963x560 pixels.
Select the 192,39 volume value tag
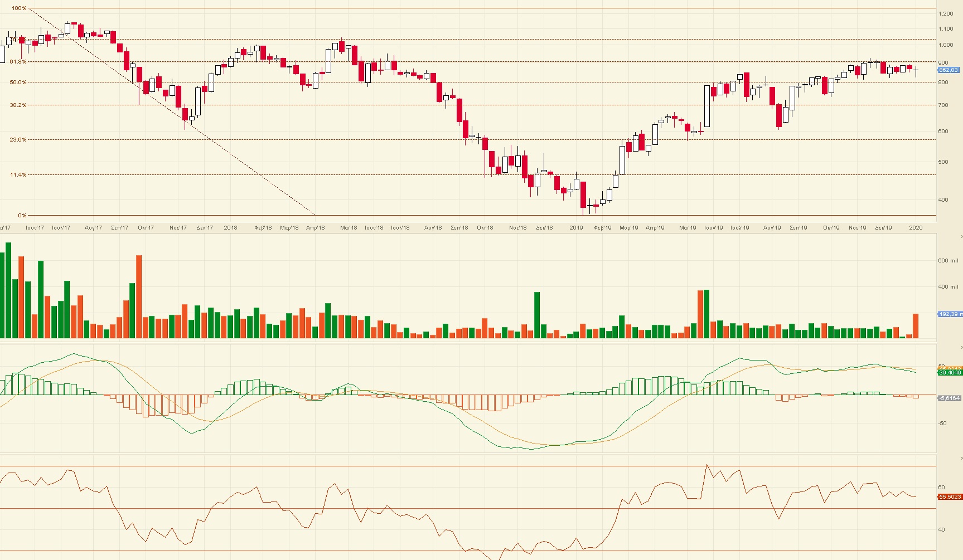tap(950, 314)
